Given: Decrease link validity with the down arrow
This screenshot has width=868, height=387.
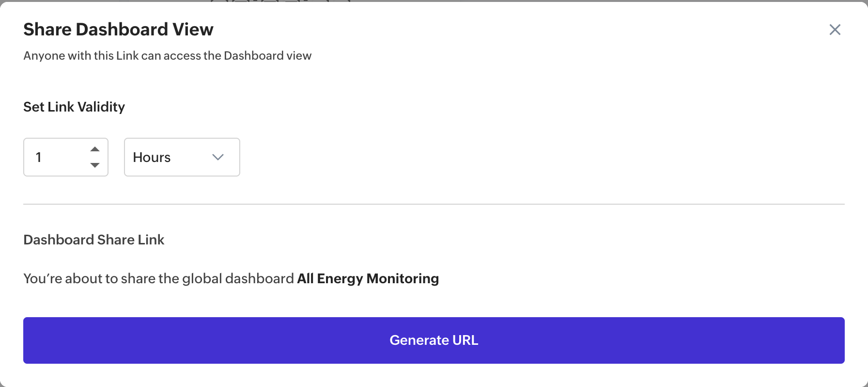Looking at the screenshot, I should coord(95,165).
